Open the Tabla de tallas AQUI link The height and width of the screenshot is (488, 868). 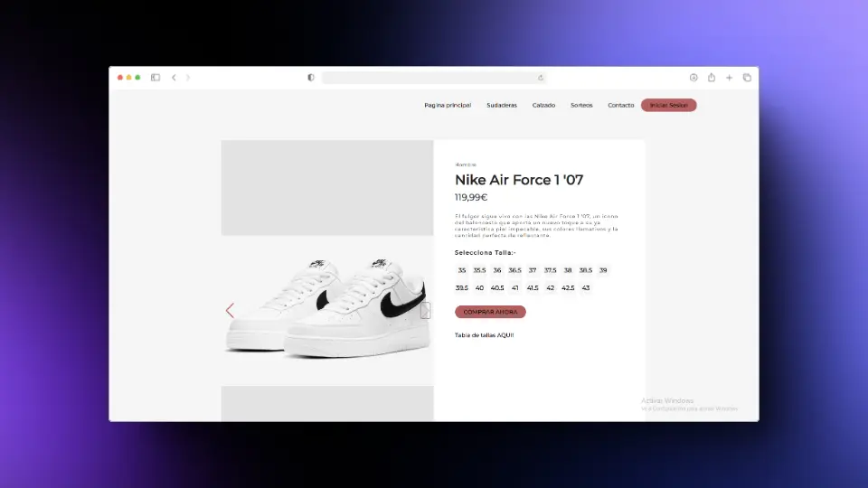[485, 334]
